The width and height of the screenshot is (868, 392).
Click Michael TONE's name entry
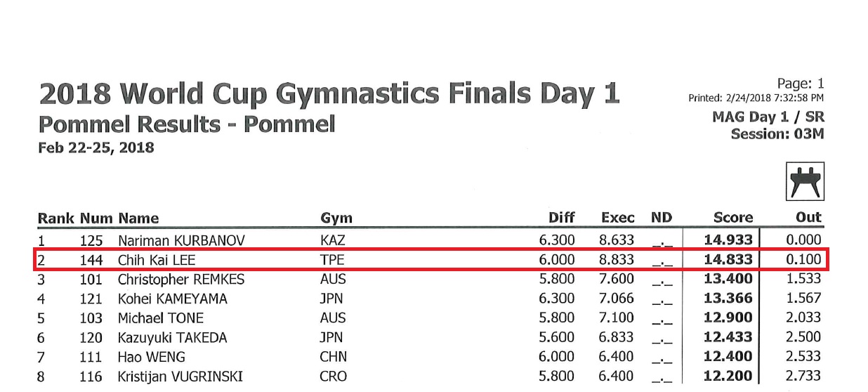point(157,318)
